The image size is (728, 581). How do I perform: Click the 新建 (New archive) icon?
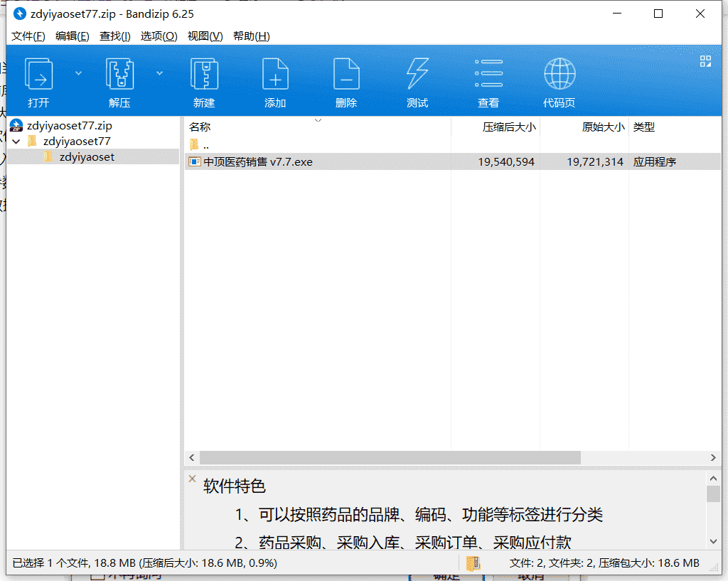204,74
